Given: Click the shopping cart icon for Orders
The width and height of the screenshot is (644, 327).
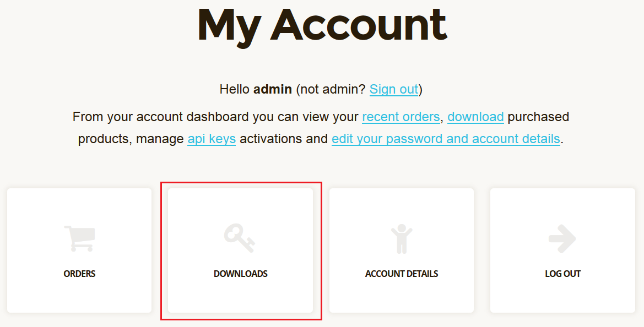Looking at the screenshot, I should point(79,238).
